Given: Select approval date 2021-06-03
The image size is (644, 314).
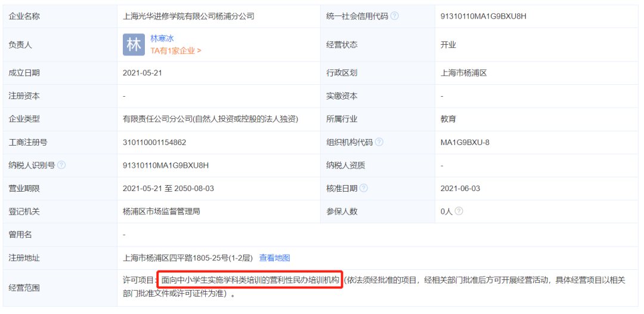Looking at the screenshot, I should pos(460,189).
